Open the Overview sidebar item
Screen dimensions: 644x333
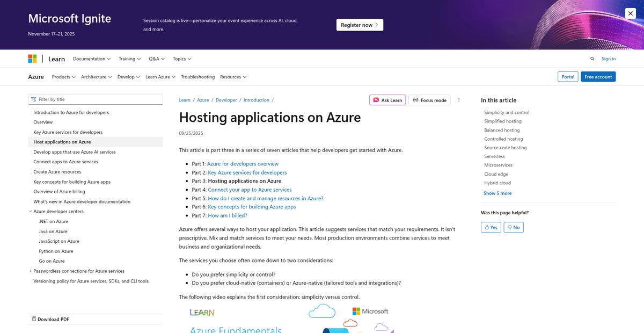pyautogui.click(x=43, y=122)
